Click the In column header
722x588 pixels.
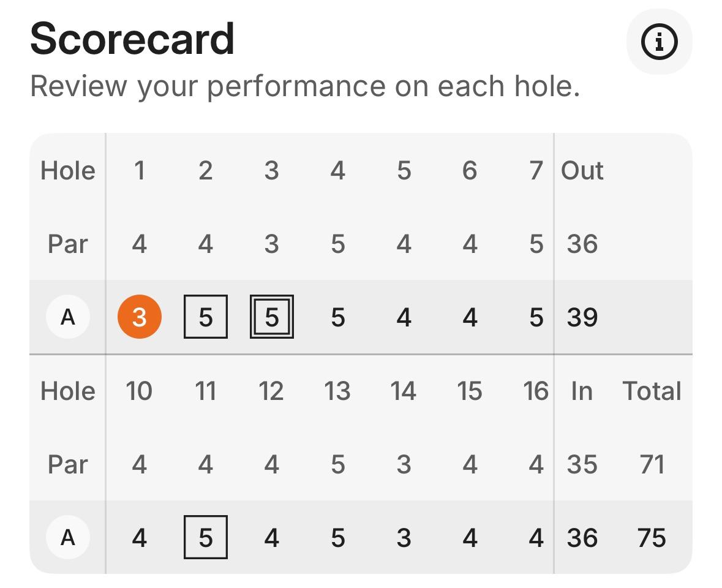pyautogui.click(x=582, y=391)
